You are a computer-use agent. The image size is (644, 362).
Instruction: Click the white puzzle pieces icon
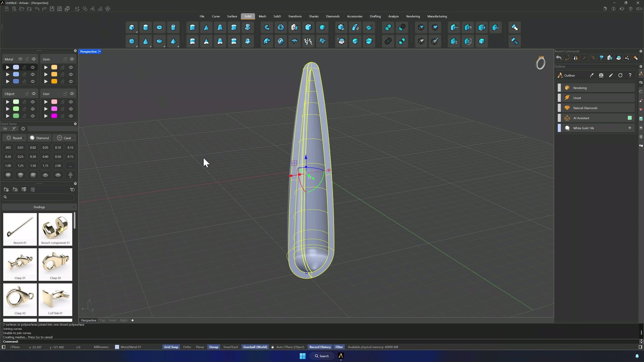[515, 27]
